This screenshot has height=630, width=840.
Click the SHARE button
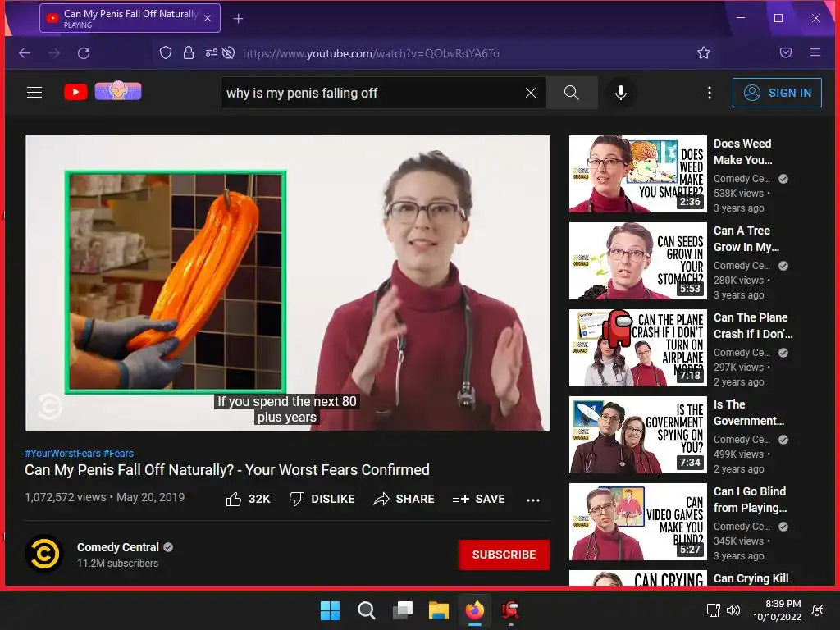[404, 499]
